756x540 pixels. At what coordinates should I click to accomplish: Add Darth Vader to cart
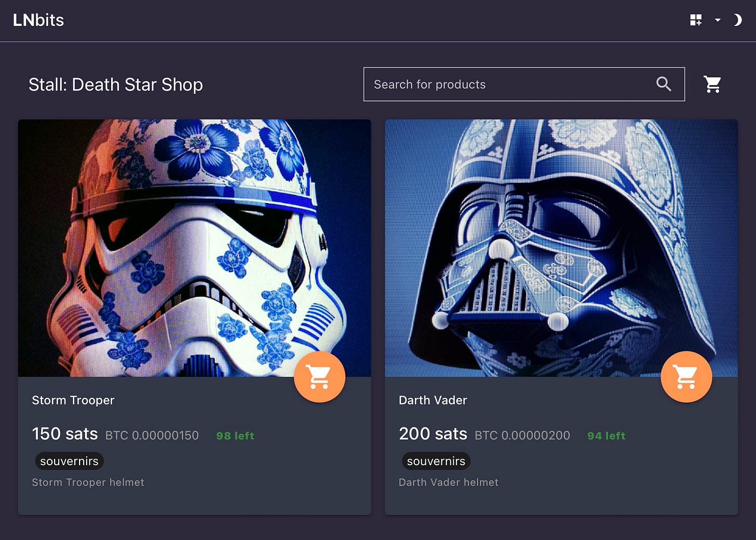(x=686, y=377)
